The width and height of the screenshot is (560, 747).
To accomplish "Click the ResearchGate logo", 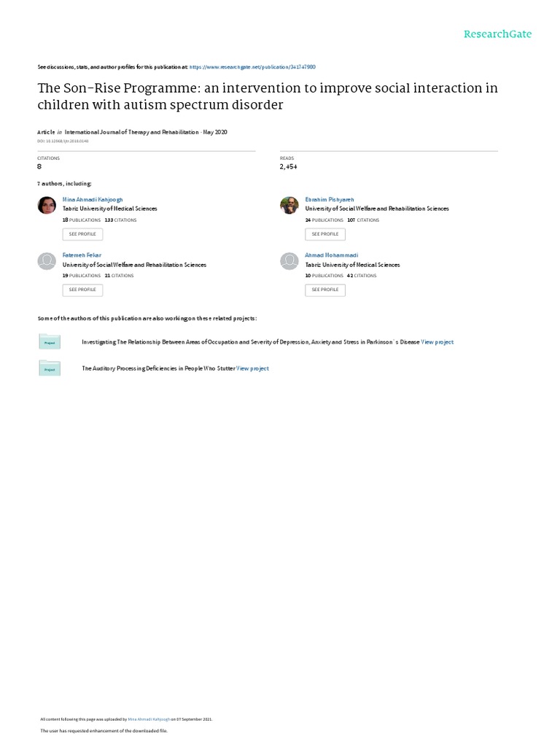I will 498,34.
